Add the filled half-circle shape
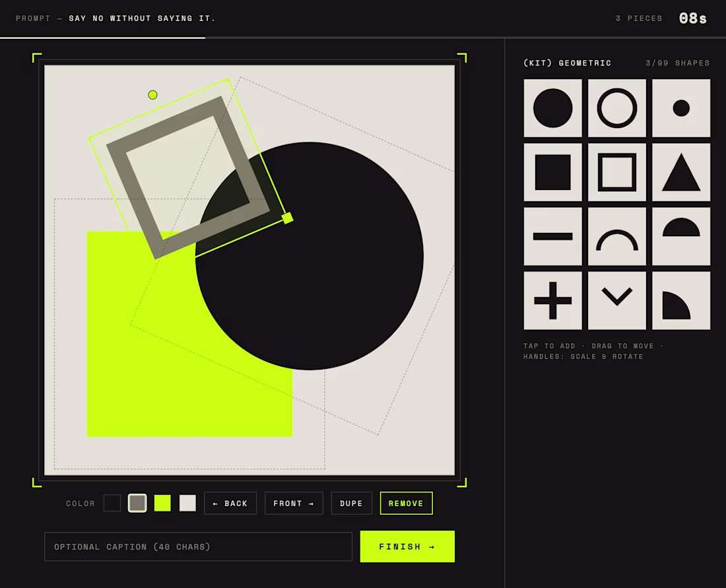The image size is (726, 588). (681, 237)
